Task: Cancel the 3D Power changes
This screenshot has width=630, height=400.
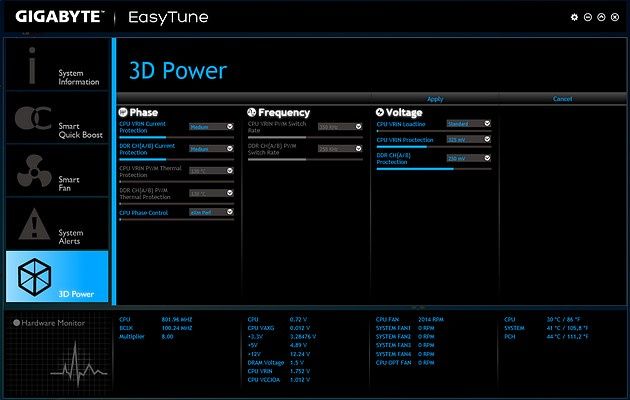Action: 562,99
